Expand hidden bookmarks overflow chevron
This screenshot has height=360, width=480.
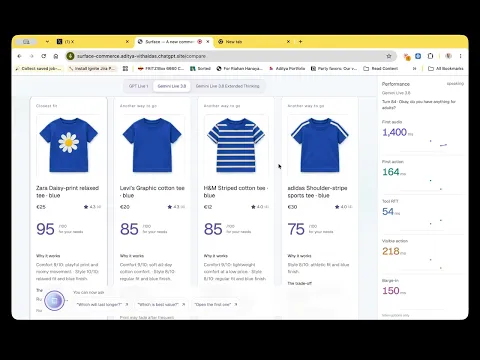[414, 68]
